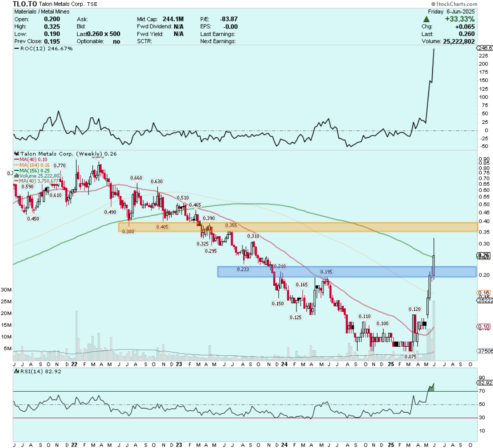Screen dimensions: 493x448
Task: Click the Chg value +0.065
Action: pyautogui.click(x=465, y=27)
